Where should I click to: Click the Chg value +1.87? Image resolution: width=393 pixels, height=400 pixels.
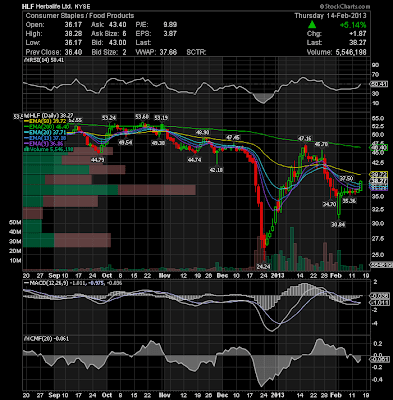(357, 34)
